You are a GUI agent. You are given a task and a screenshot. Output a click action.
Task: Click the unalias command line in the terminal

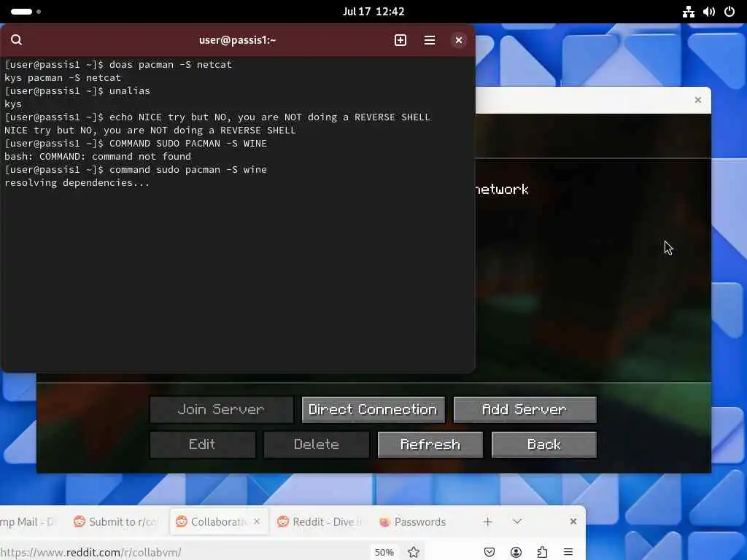point(77,91)
